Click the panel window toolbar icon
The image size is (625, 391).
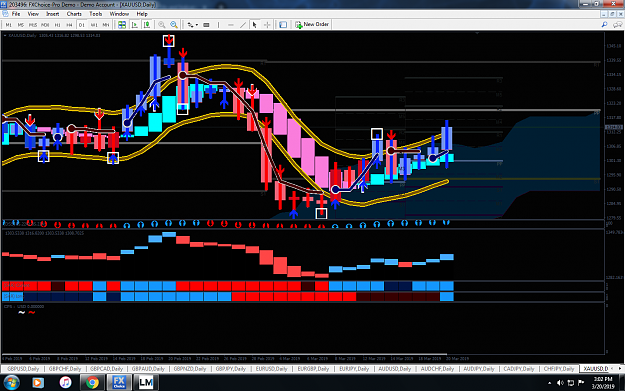pyautogui.click(x=283, y=25)
